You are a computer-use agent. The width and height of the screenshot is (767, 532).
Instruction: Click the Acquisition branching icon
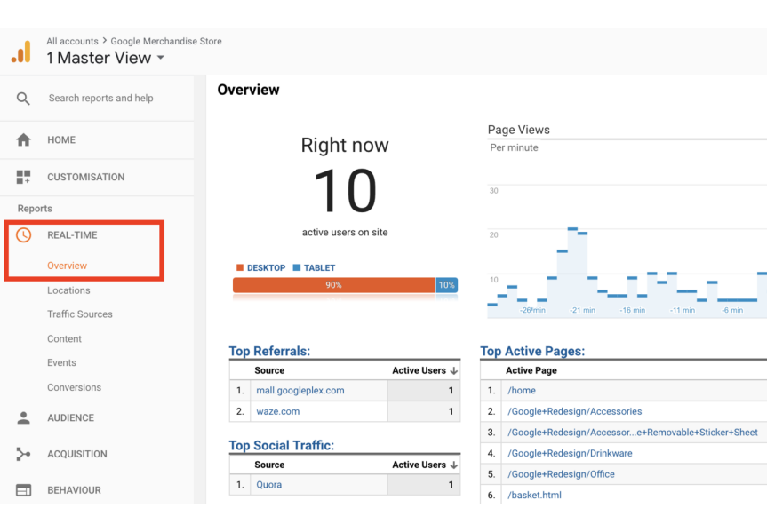[x=23, y=454]
